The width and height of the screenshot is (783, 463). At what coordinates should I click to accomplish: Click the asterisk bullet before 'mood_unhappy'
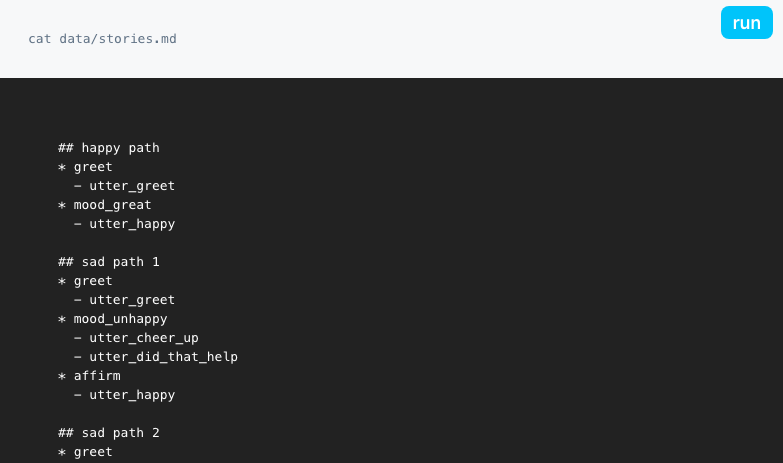(62, 320)
